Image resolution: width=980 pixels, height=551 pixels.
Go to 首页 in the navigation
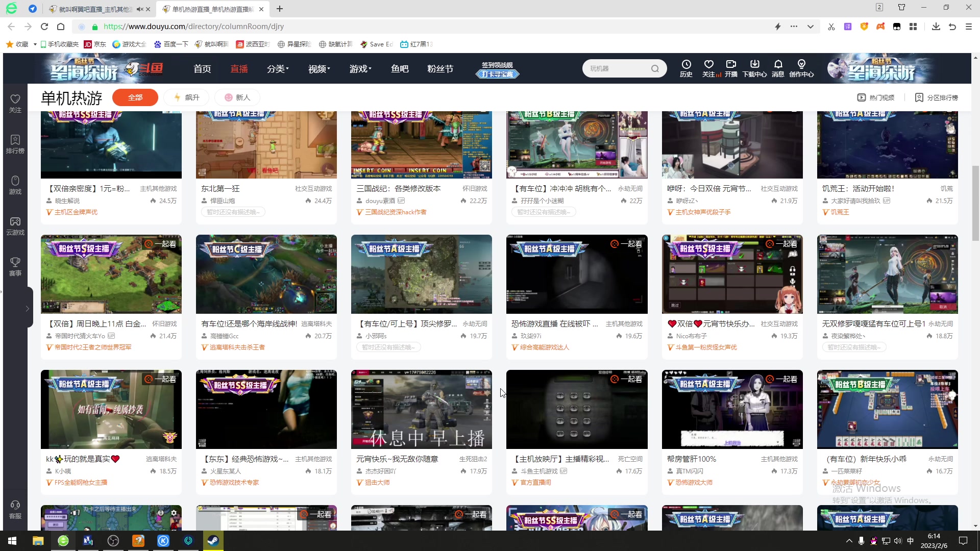pos(202,69)
